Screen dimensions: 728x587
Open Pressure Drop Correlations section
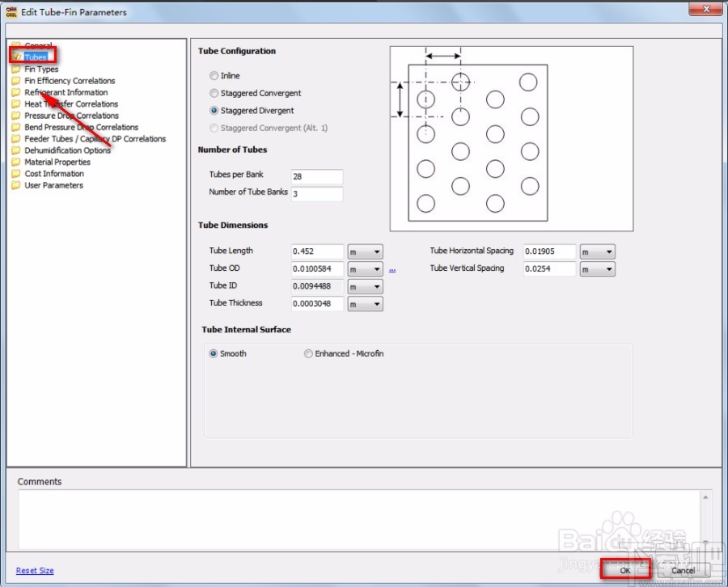pos(71,116)
